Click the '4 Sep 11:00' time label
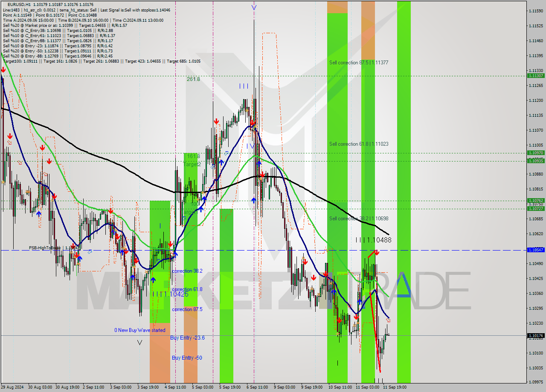 (175, 387)
